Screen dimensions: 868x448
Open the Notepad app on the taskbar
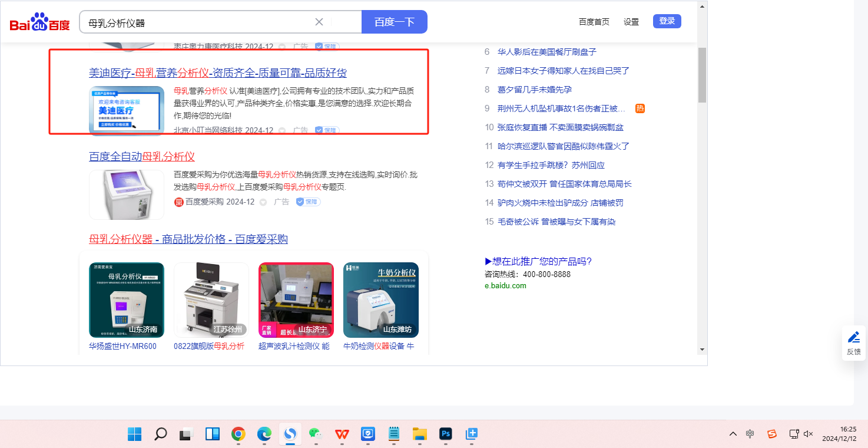coord(394,434)
